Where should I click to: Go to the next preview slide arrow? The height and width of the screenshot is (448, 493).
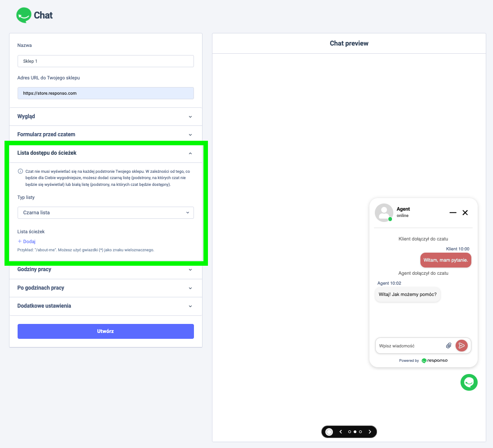(370, 432)
